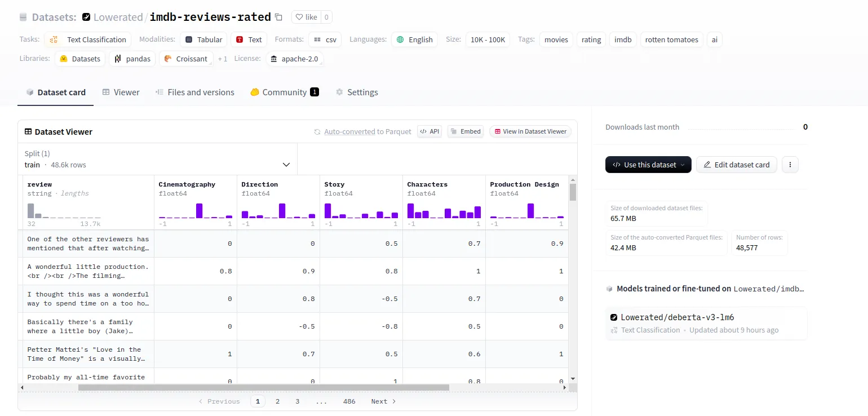Click the vertical scrollbar thumb of the table
This screenshot has width=868, height=416.
point(573,192)
